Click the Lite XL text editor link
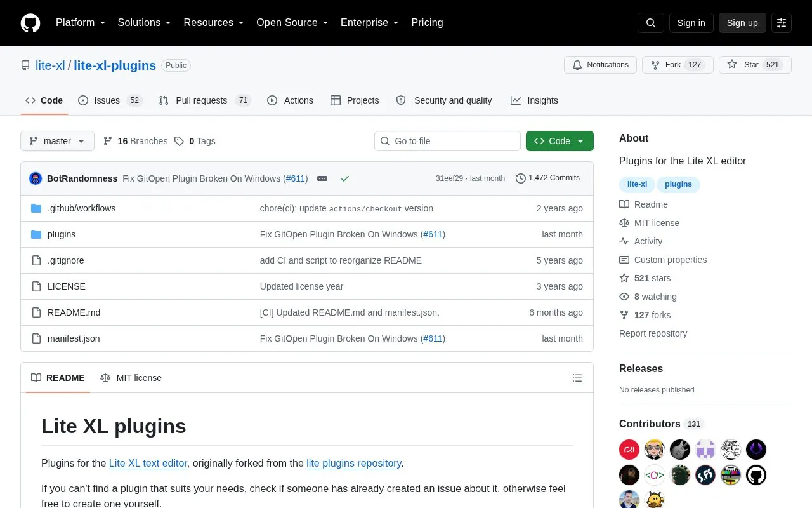 148,464
